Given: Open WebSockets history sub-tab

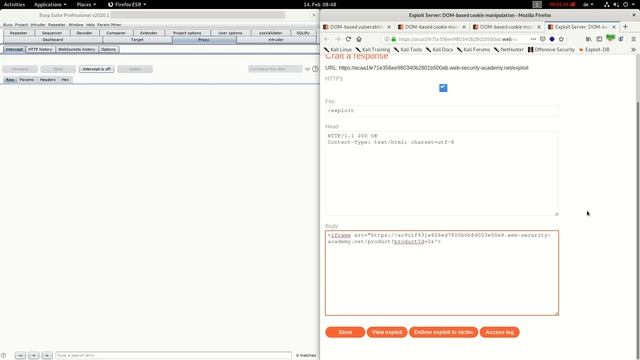Looking at the screenshot, I should coord(76,49).
